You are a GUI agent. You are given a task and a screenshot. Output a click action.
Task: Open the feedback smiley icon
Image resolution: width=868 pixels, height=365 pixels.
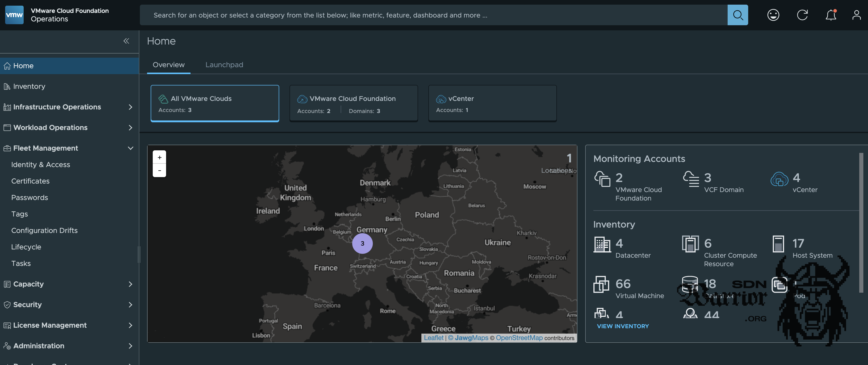click(773, 15)
